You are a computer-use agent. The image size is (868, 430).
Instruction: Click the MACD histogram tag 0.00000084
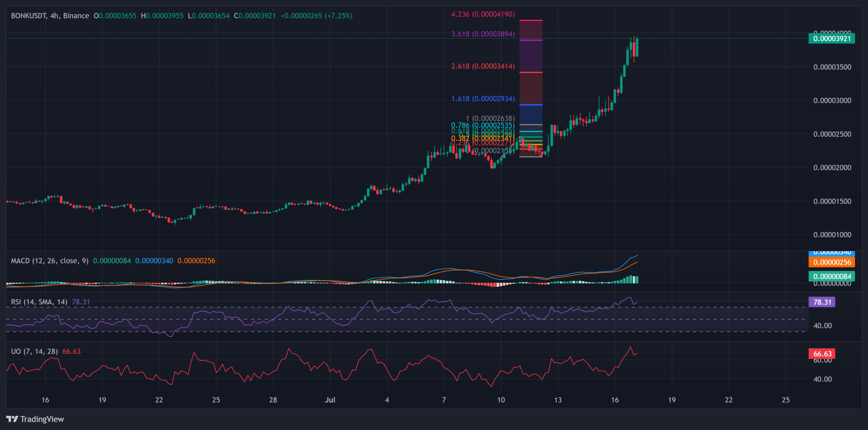pyautogui.click(x=831, y=276)
